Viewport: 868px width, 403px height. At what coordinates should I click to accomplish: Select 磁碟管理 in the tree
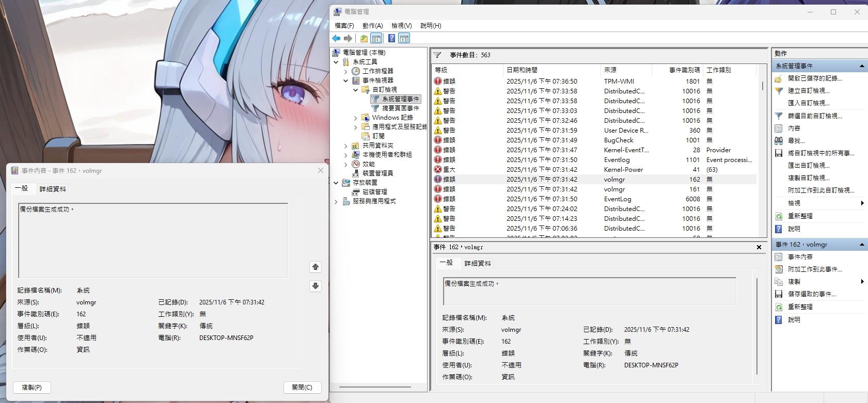pos(375,191)
